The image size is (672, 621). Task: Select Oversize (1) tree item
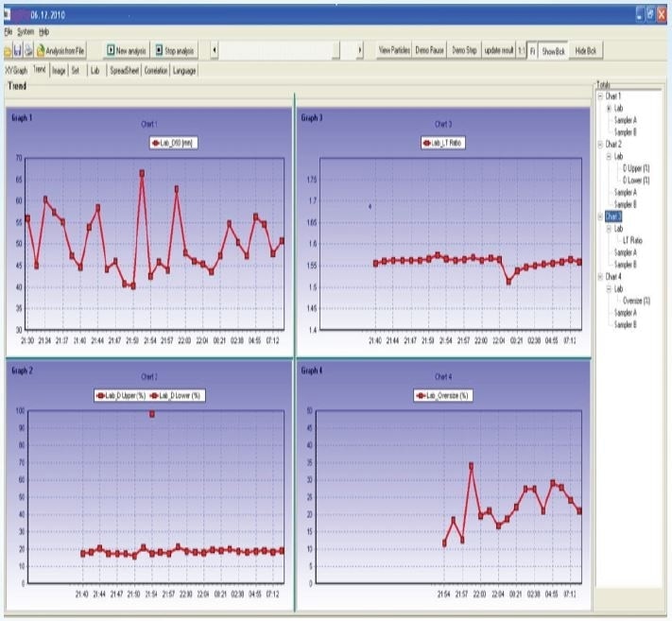(x=636, y=301)
